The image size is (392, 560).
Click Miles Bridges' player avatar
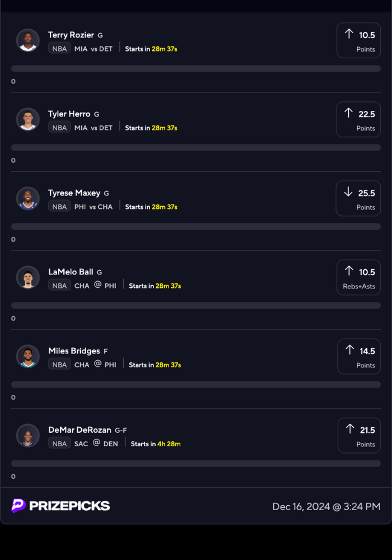pyautogui.click(x=28, y=356)
